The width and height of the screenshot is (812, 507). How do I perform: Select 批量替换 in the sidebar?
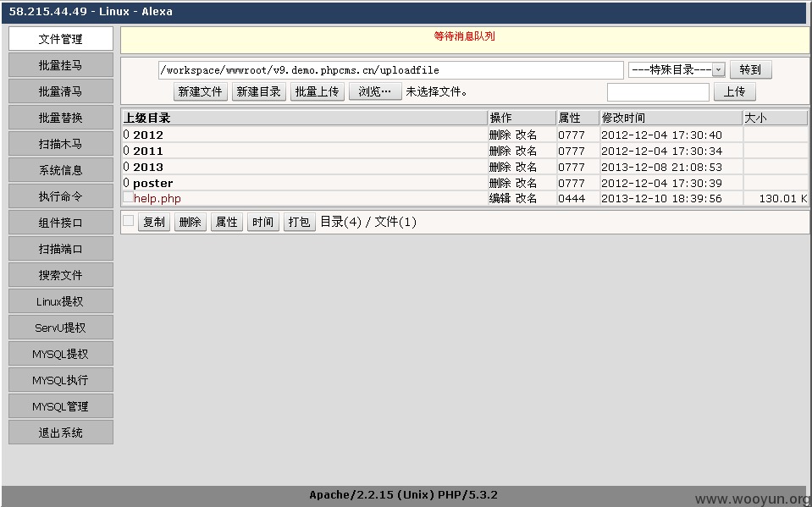coord(61,118)
